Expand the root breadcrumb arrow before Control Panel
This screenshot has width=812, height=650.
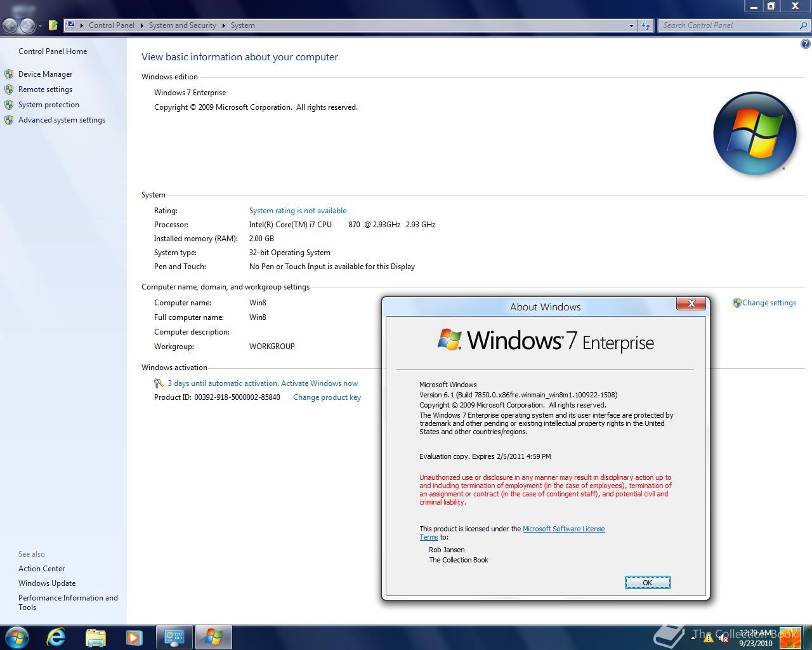pos(82,25)
